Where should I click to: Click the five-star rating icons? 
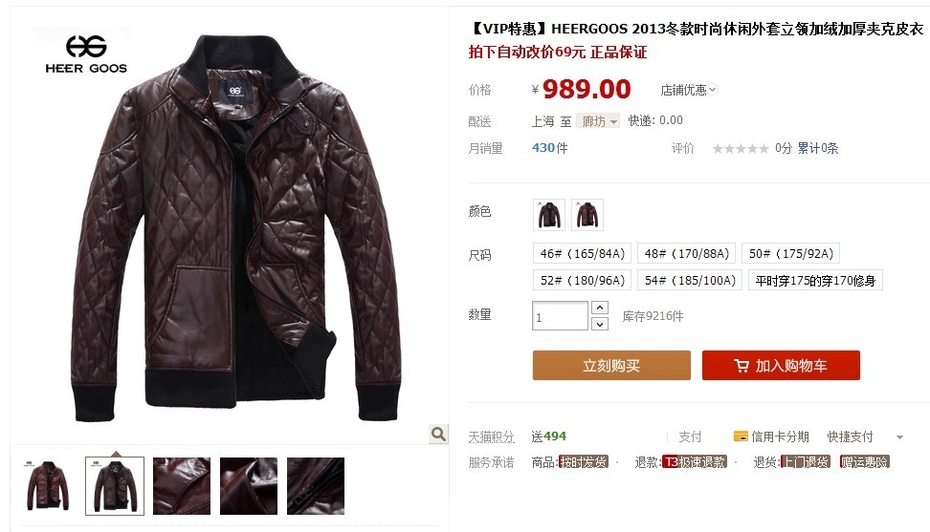740,148
